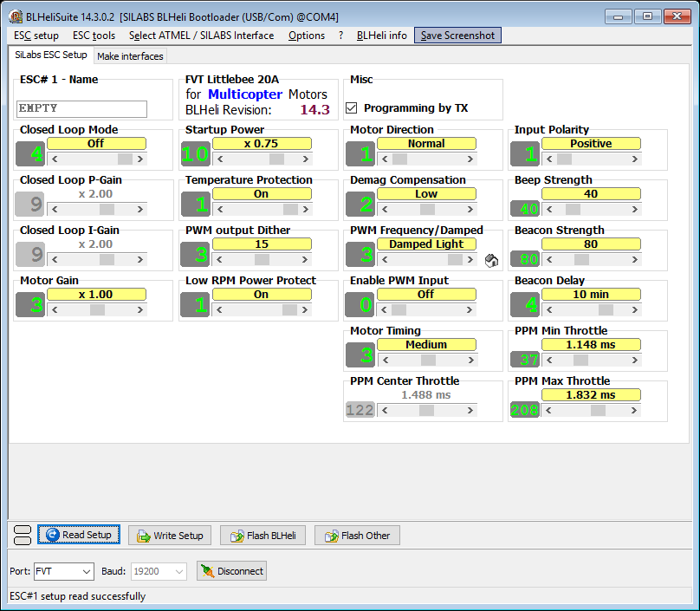Click the Flash BLHeli button
The width and height of the screenshot is (700, 611).
click(x=262, y=535)
